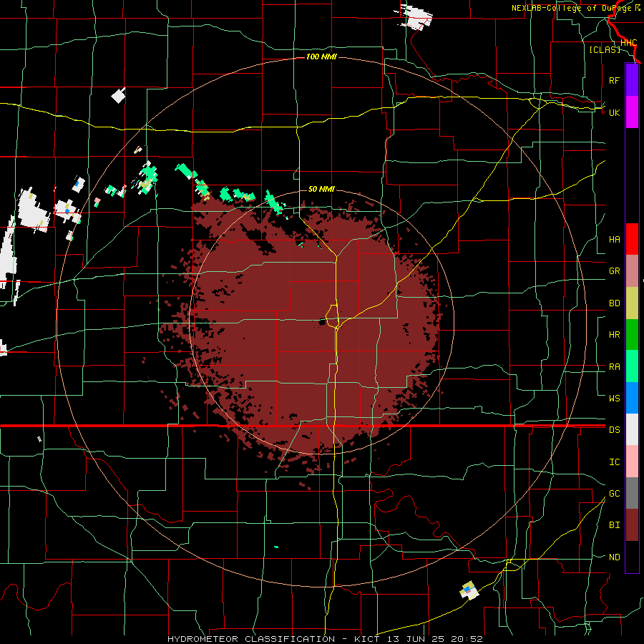This screenshot has height=644, width=644.
Task: Click the white echo patch at the top edge
Action: click(x=416, y=16)
